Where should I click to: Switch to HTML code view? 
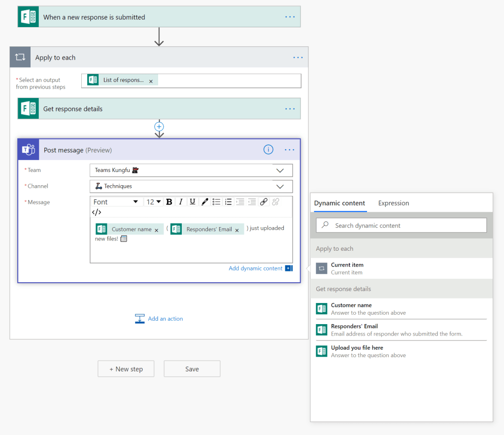coord(97,212)
